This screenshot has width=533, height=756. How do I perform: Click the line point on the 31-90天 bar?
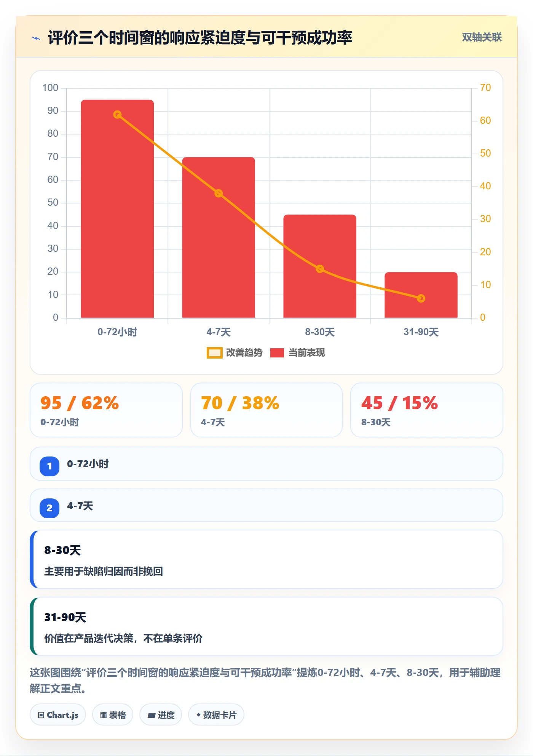coord(421,298)
